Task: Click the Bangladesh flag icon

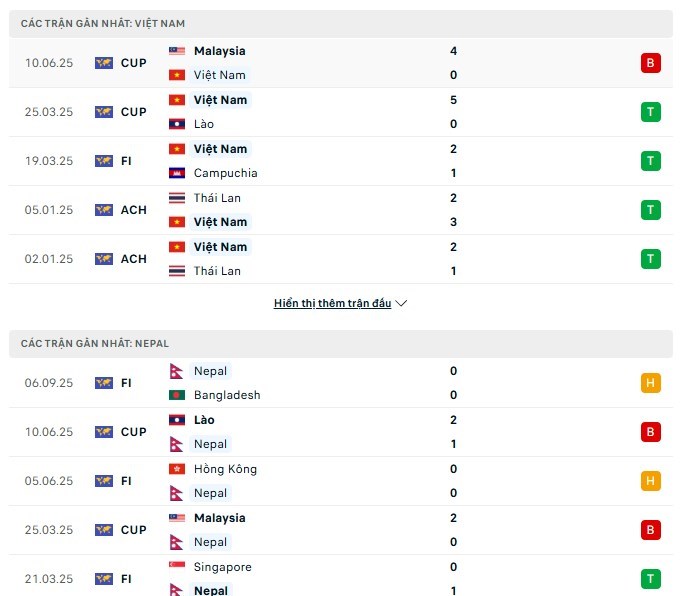Action: point(177,395)
